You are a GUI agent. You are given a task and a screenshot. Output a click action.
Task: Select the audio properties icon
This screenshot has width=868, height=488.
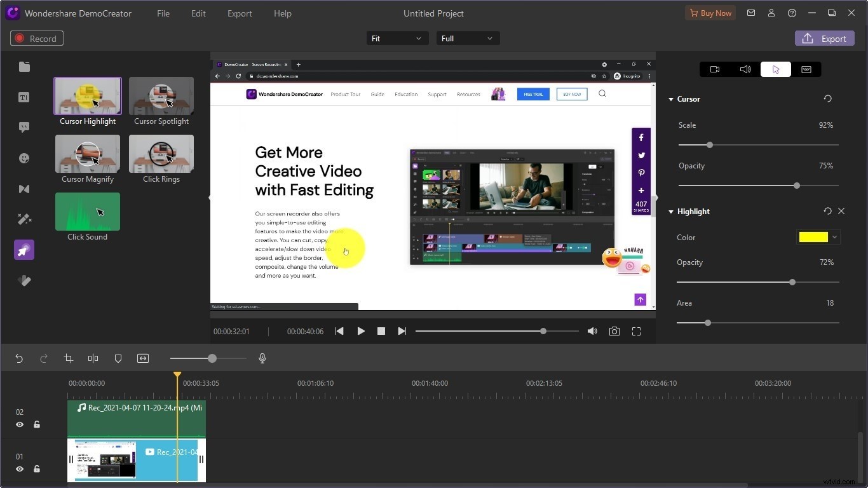[x=745, y=69]
